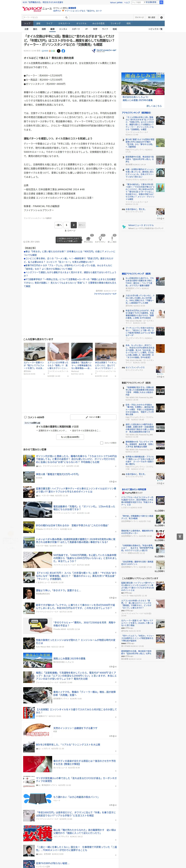This screenshot has width=186, height=868.
Task: Open article 神奈川県 蓄電池で電気代3万円
Action: click(x=57, y=475)
